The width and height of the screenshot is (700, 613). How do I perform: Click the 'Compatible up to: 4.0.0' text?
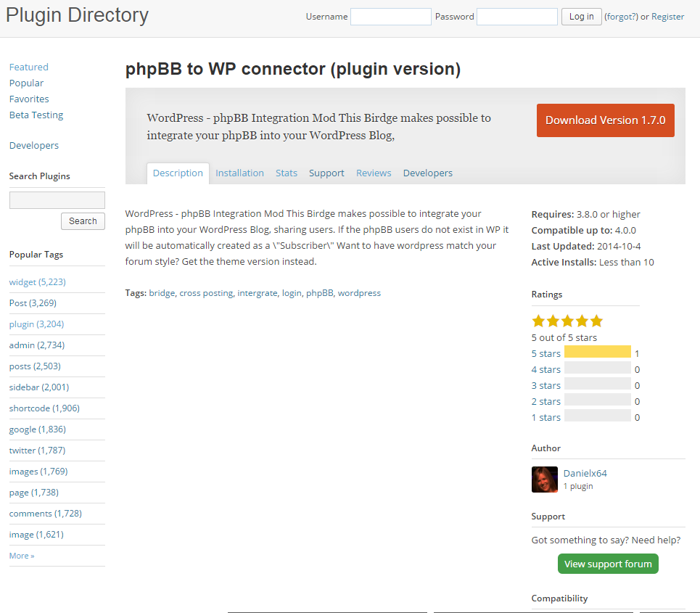(583, 231)
